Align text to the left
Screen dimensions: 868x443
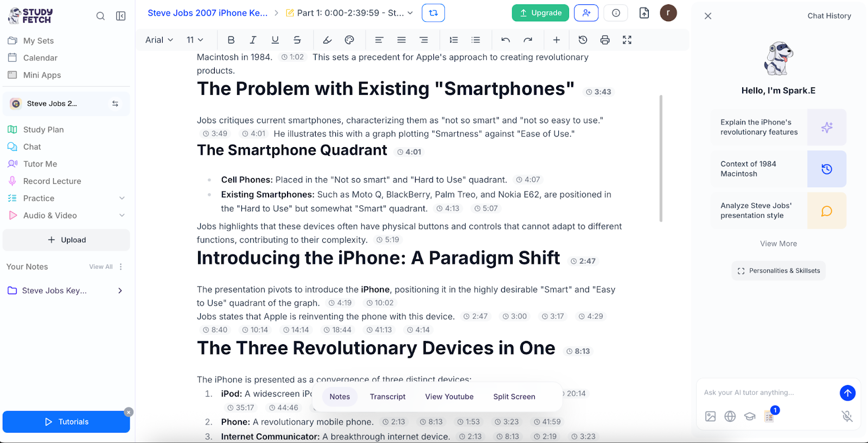[379, 40]
